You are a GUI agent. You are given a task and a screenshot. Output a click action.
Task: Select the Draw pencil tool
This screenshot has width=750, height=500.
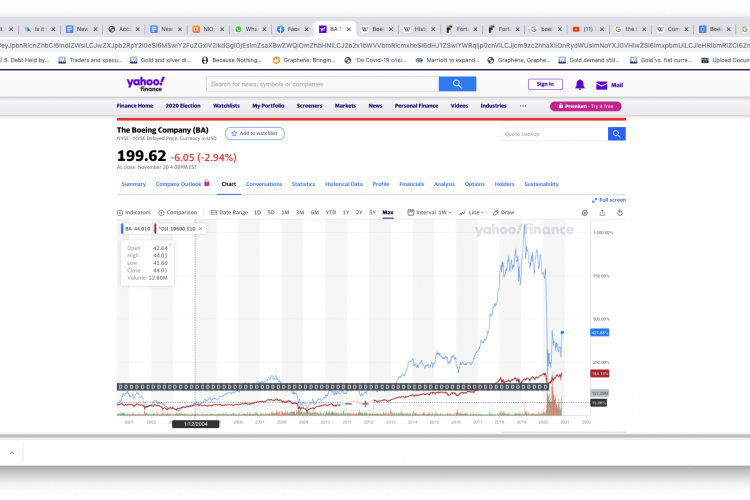click(x=503, y=212)
